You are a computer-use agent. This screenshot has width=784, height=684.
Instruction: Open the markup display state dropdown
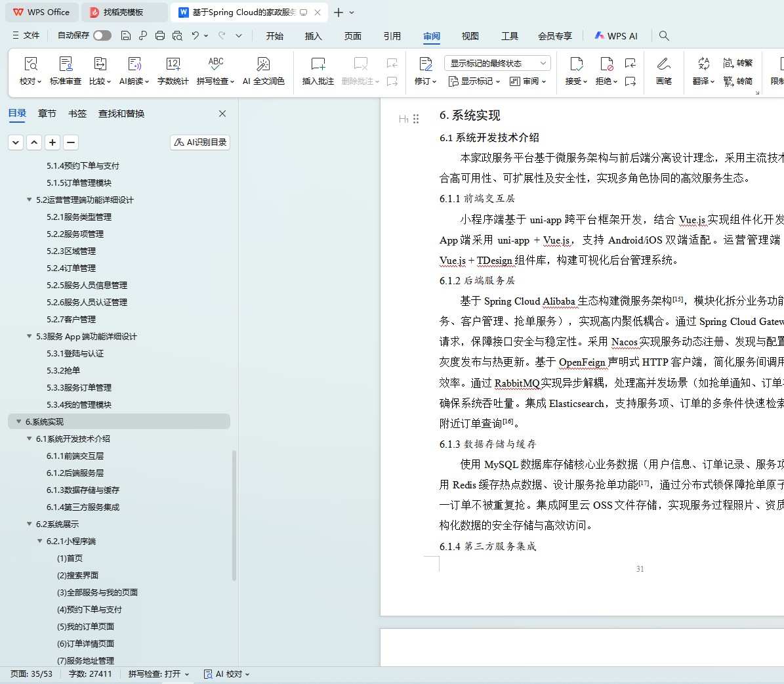click(x=497, y=63)
